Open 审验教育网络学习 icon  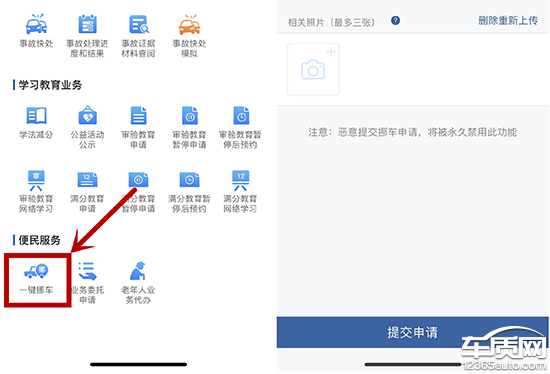tap(36, 180)
